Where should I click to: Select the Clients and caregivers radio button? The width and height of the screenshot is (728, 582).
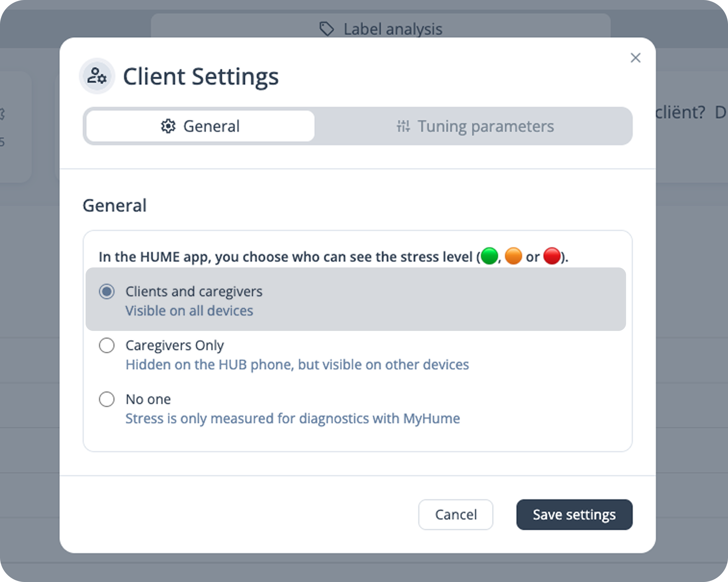click(107, 291)
